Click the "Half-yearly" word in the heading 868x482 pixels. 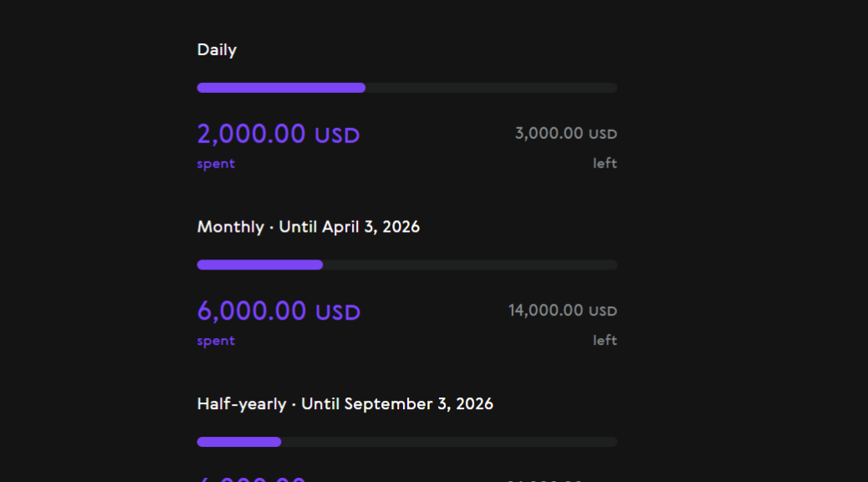tap(241, 404)
